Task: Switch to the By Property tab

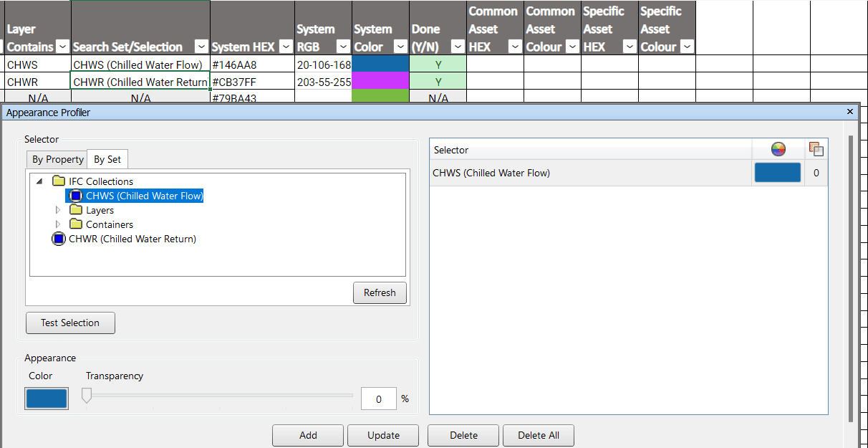Action: (x=57, y=158)
